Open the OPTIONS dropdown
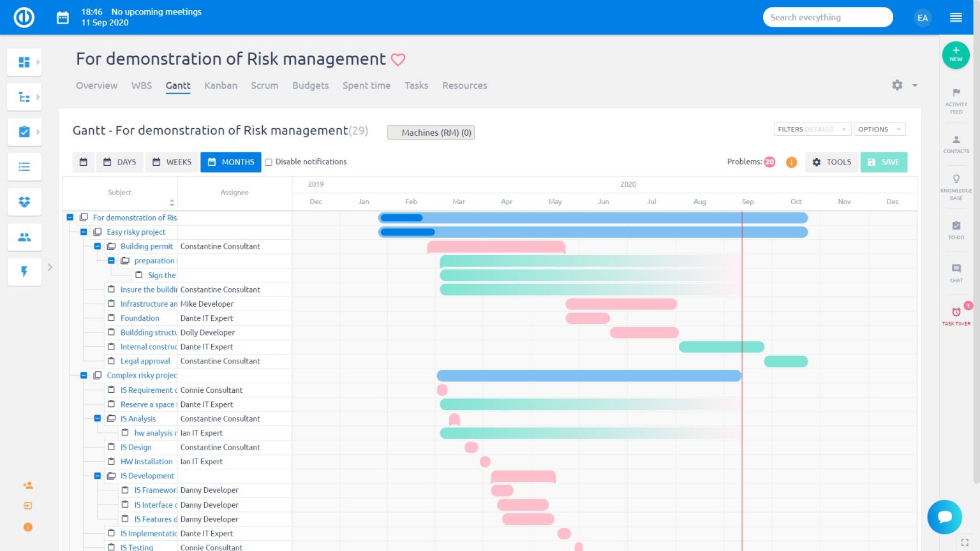The image size is (980, 551). coord(879,129)
